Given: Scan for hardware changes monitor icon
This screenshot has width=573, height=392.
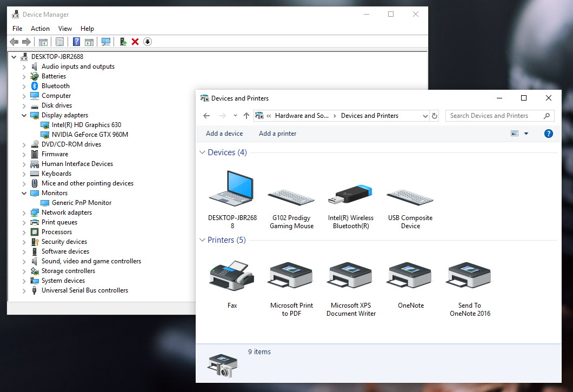Looking at the screenshot, I should [x=106, y=42].
